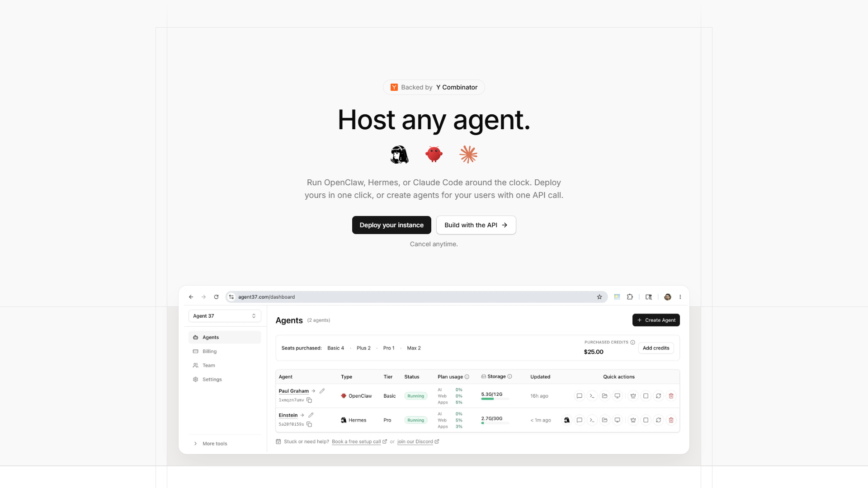Open Billing in dashboard sidebar
This screenshot has width=868, height=488.
pos(225,352)
